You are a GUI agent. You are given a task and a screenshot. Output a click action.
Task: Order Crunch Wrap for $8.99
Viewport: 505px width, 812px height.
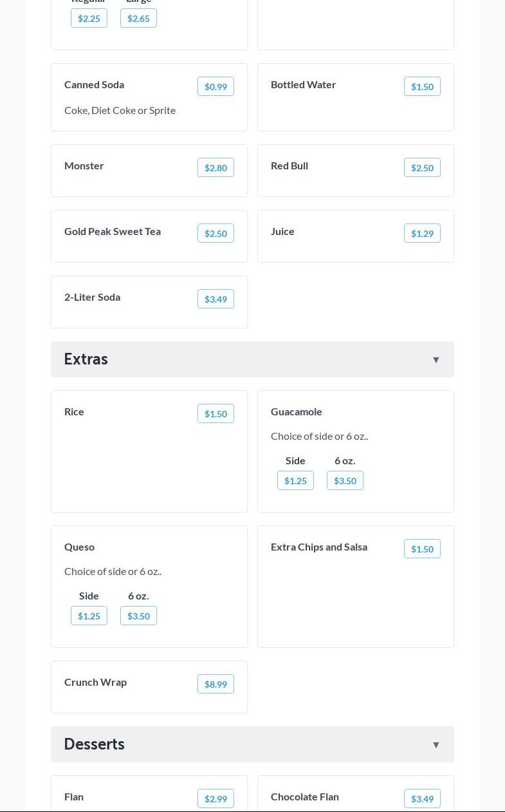point(216,684)
